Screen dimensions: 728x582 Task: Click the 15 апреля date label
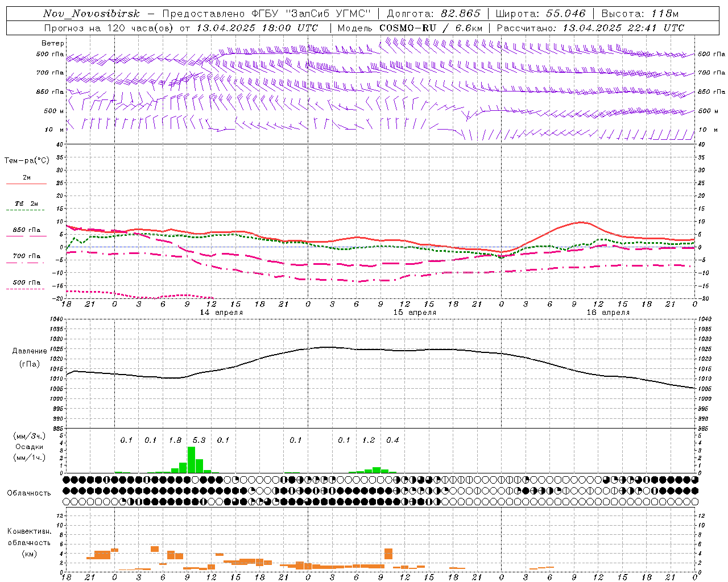[x=415, y=313]
